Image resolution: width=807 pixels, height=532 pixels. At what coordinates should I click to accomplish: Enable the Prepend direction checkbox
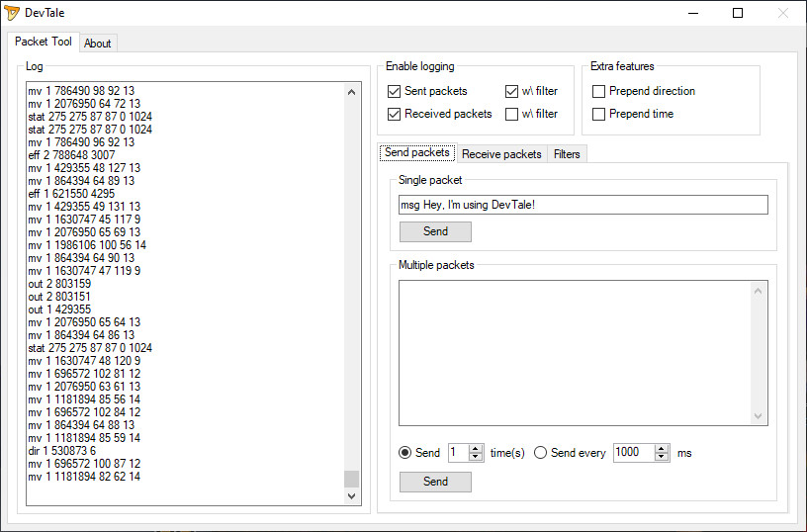[598, 92]
